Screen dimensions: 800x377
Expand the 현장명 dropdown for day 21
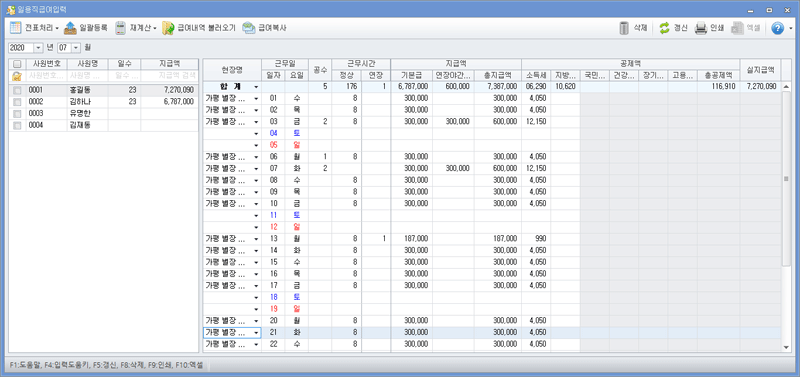pyautogui.click(x=256, y=333)
